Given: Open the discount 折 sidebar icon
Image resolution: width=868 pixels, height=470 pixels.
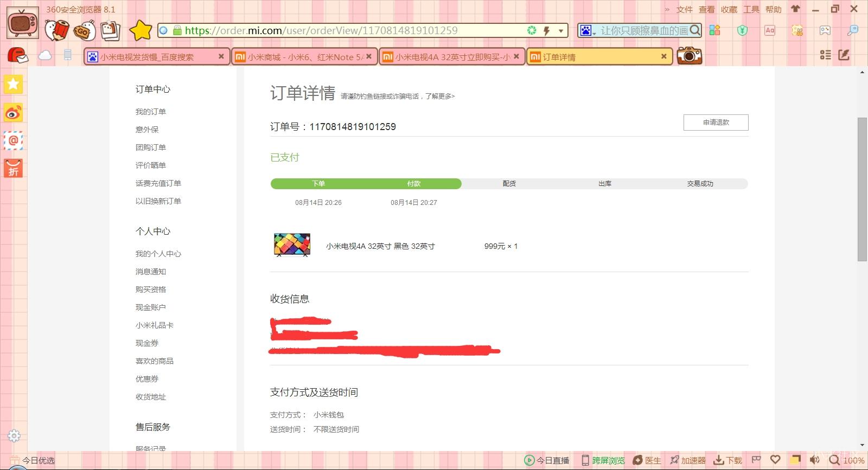Looking at the screenshot, I should [14, 168].
